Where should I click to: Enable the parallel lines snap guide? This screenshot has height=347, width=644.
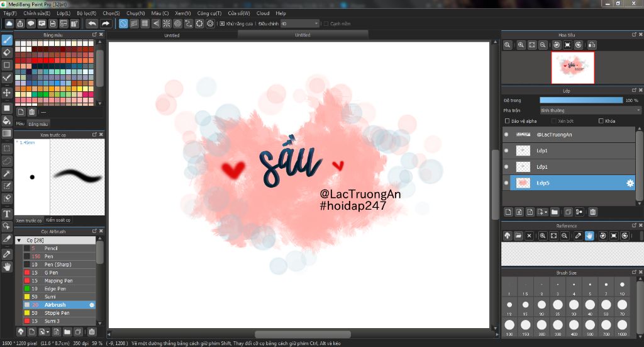134,23
